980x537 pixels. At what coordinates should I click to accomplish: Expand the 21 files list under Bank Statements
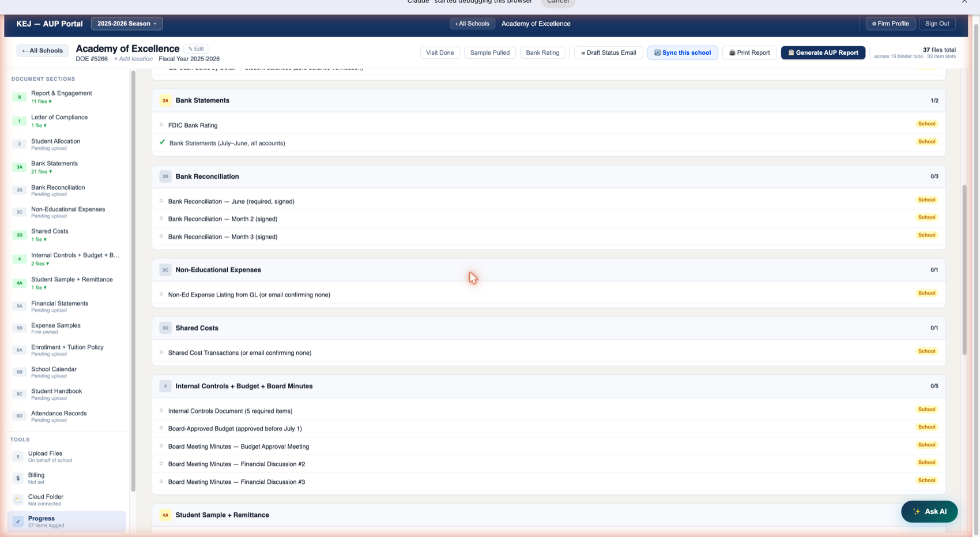(42, 171)
